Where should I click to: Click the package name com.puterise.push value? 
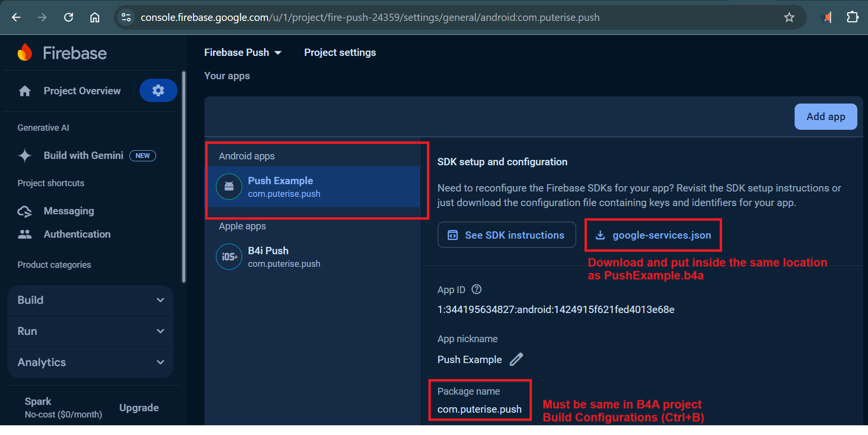(x=479, y=409)
